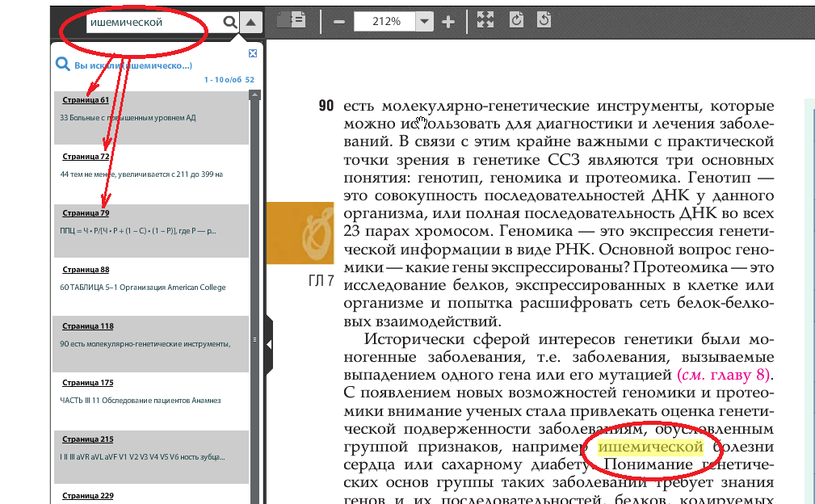The width and height of the screenshot is (815, 504).
Task: Collapse side panel with left-arrow handle
Action: click(269, 344)
